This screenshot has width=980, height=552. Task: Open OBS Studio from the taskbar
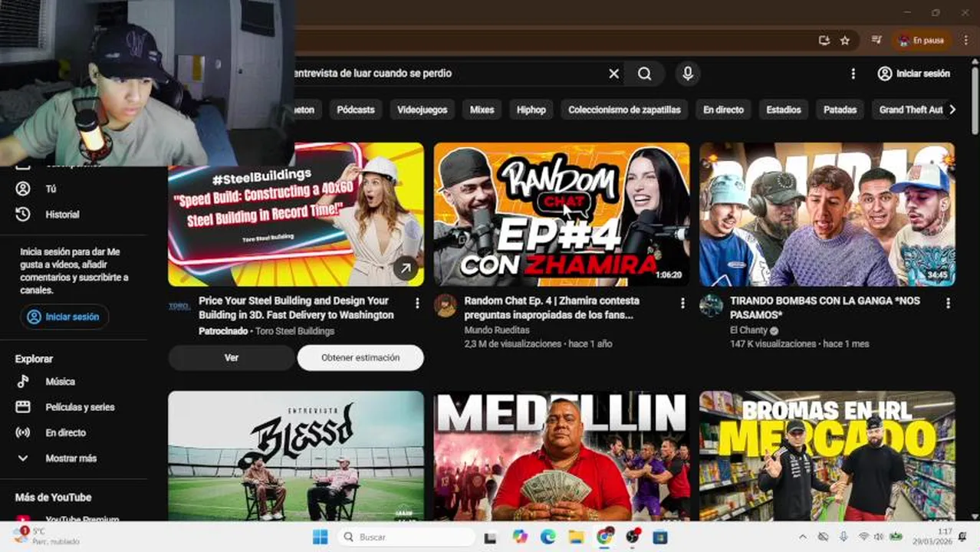633,537
